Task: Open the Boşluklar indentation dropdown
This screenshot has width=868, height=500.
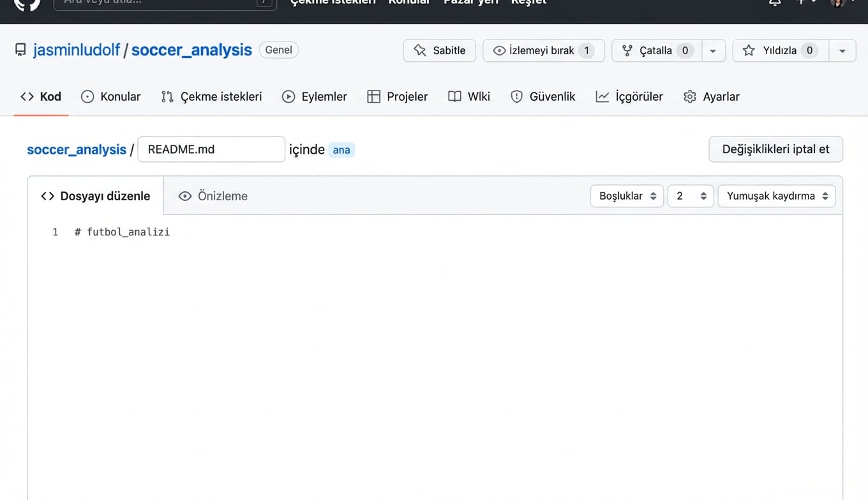Action: tap(626, 196)
